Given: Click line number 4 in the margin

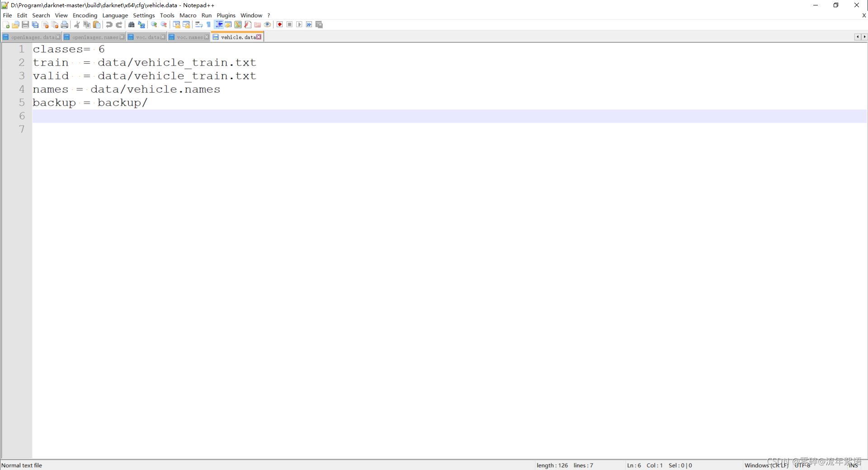Looking at the screenshot, I should [x=22, y=89].
